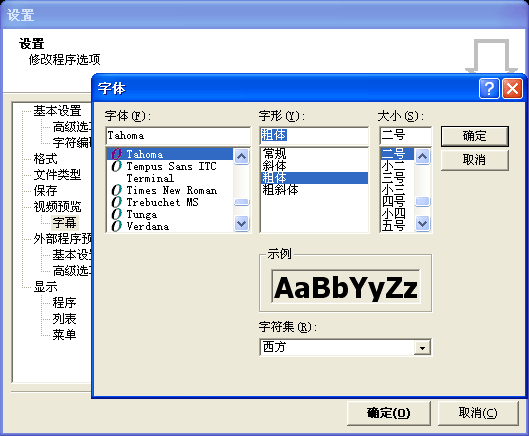The height and width of the screenshot is (436, 529).
Task: Click the font list scroll down arrow
Action: tap(242, 223)
